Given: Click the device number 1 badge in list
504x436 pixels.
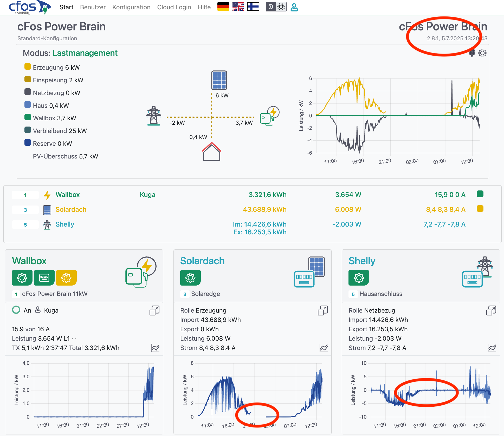Looking at the screenshot, I should click(25, 195).
